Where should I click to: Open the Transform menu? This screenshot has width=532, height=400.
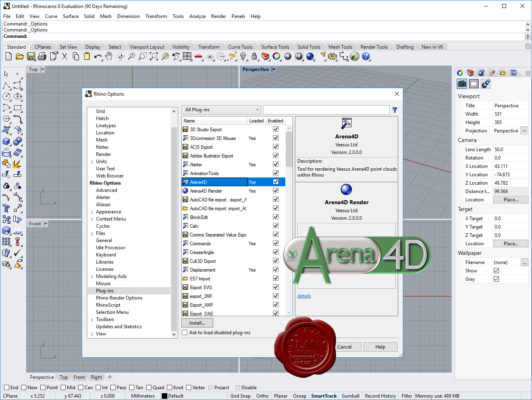[156, 16]
